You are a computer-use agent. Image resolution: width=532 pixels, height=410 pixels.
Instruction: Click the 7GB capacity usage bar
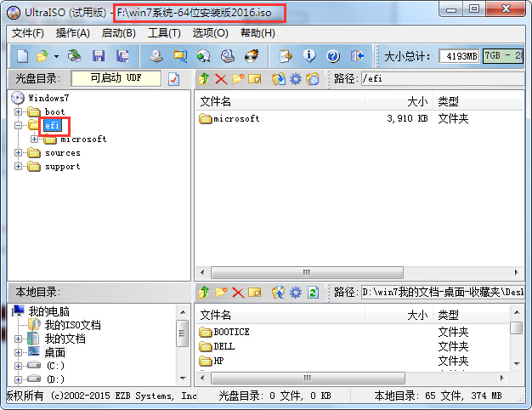click(x=503, y=55)
